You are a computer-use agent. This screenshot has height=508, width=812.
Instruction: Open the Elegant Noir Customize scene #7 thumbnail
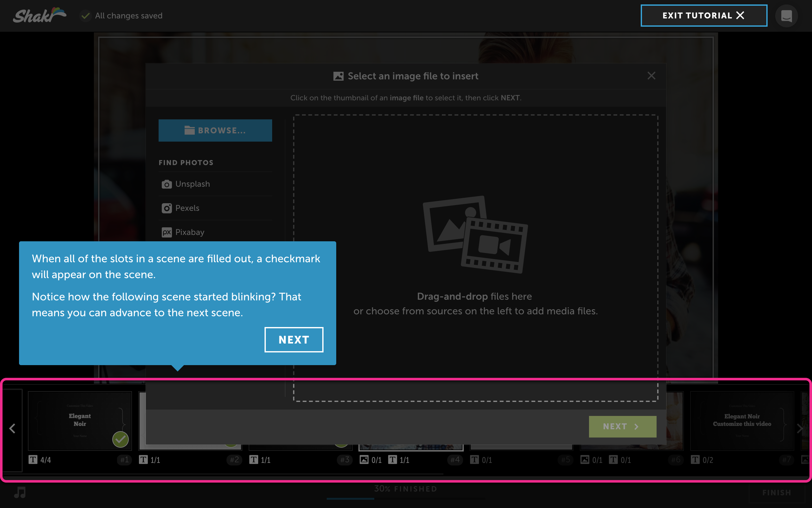742,420
